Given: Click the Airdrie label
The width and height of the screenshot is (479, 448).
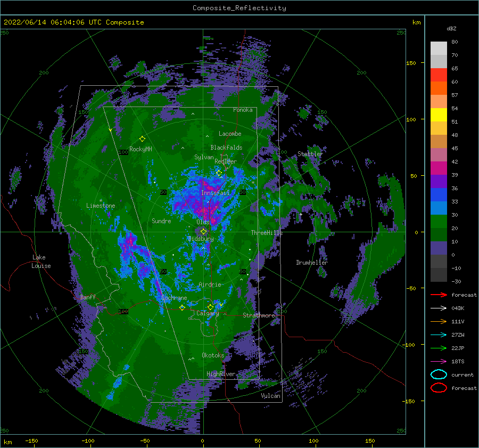Looking at the screenshot, I should point(210,284).
